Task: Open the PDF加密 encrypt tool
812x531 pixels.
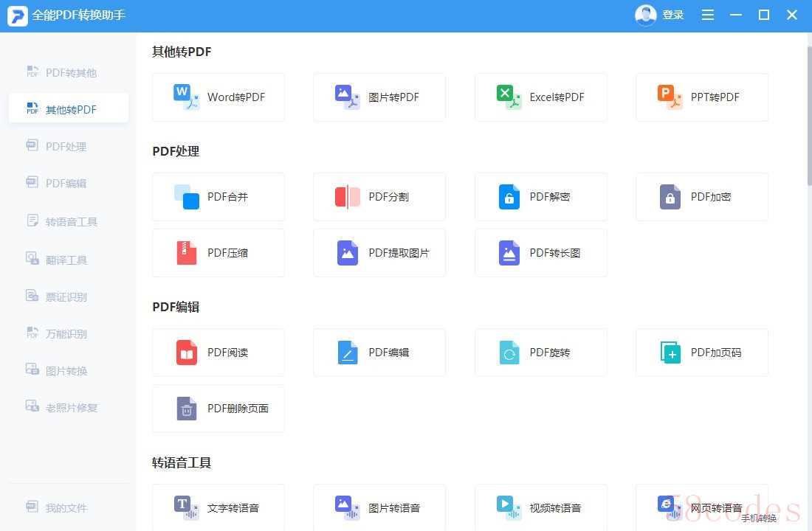Action: (x=702, y=197)
